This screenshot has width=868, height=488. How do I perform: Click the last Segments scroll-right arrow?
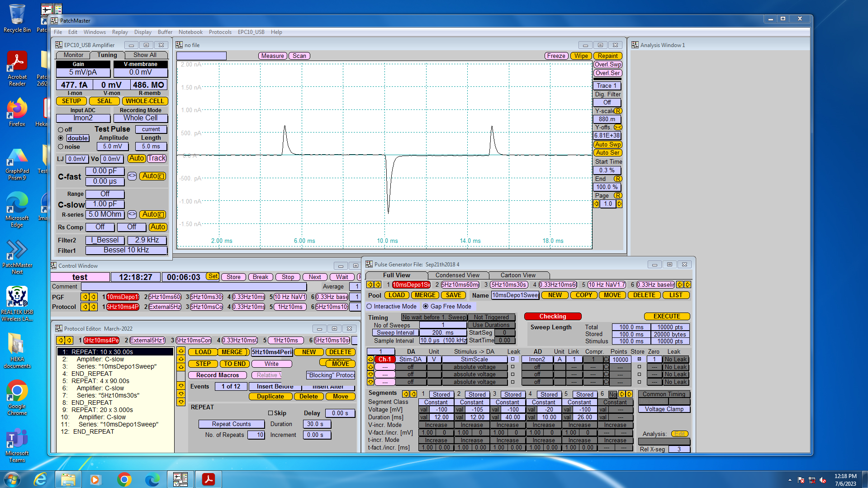coord(629,394)
